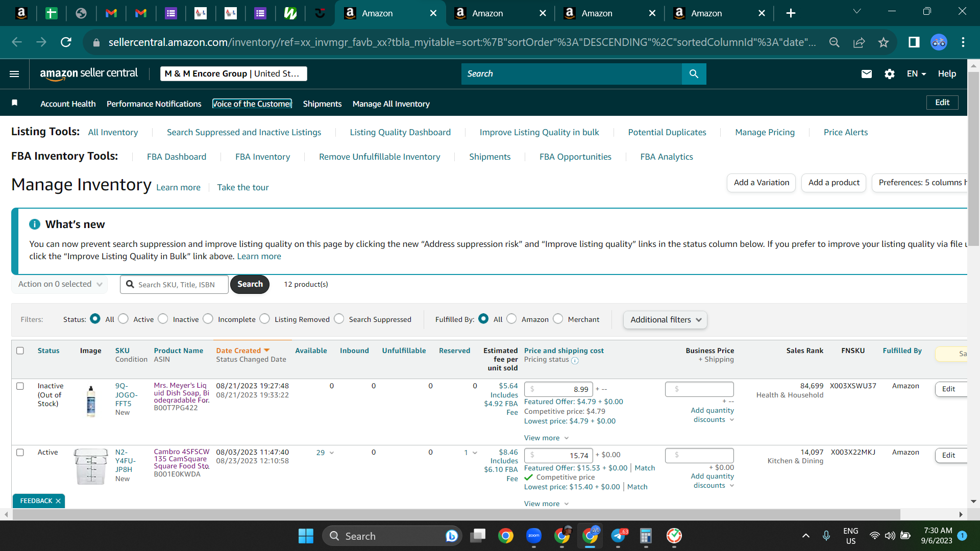Image resolution: width=980 pixels, height=551 pixels.
Task: Open Windows Start menu
Action: click(x=306, y=536)
